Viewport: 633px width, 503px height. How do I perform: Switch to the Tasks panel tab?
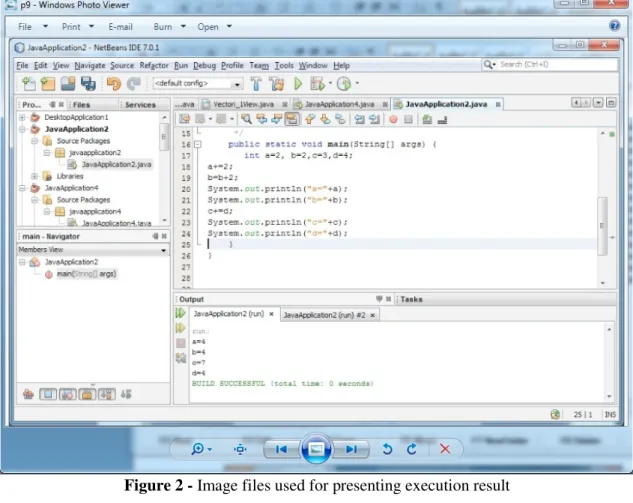pyautogui.click(x=411, y=299)
